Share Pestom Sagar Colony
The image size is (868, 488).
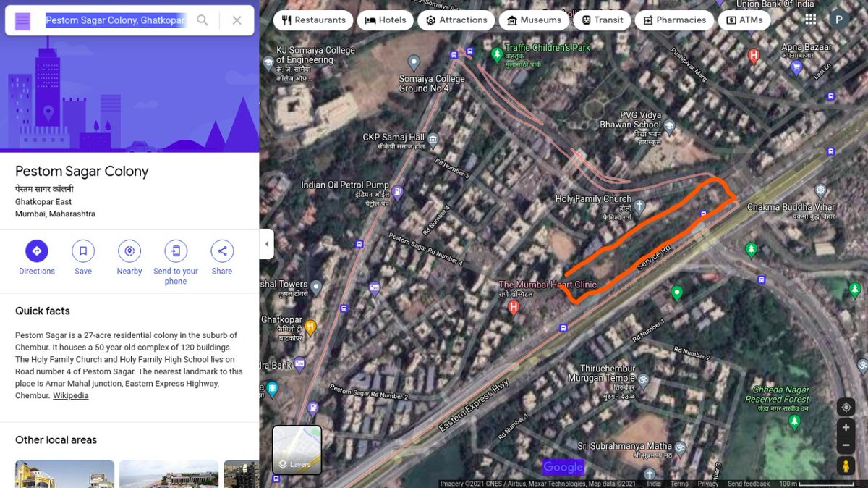pyautogui.click(x=222, y=258)
